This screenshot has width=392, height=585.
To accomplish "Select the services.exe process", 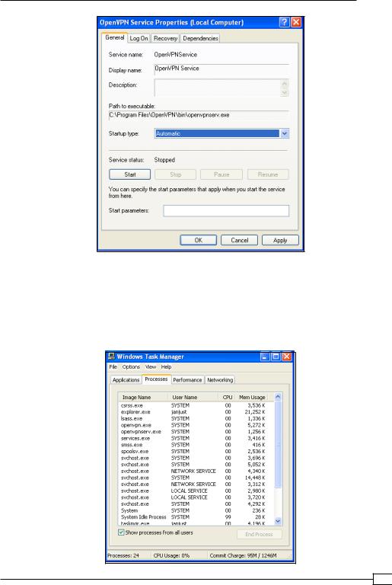I will point(196,439).
